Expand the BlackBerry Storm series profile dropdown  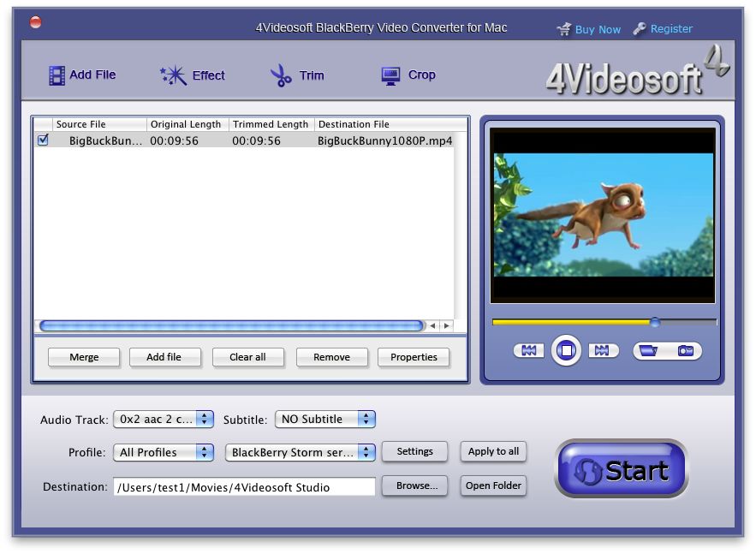point(300,452)
